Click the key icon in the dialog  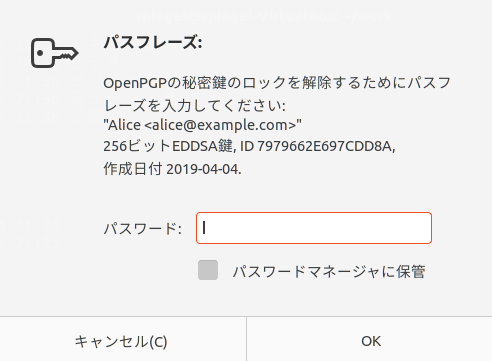coord(55,53)
